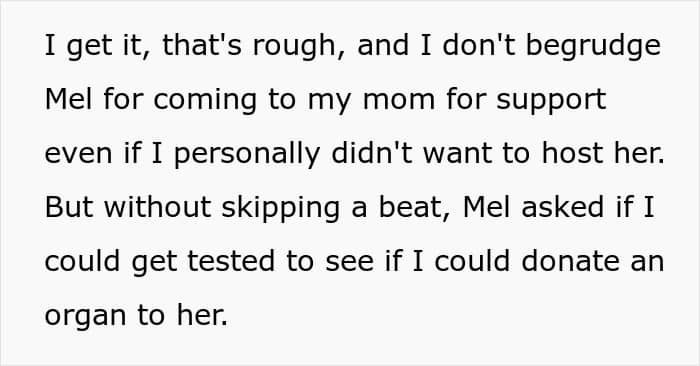Click the word "host" in the third line
This screenshot has height=366, width=700.
pos(572,153)
